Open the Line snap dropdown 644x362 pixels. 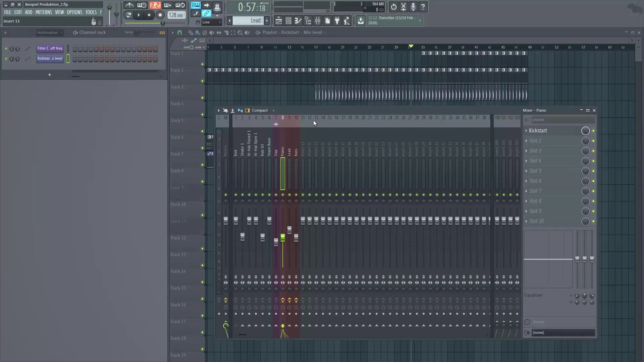click(x=211, y=22)
